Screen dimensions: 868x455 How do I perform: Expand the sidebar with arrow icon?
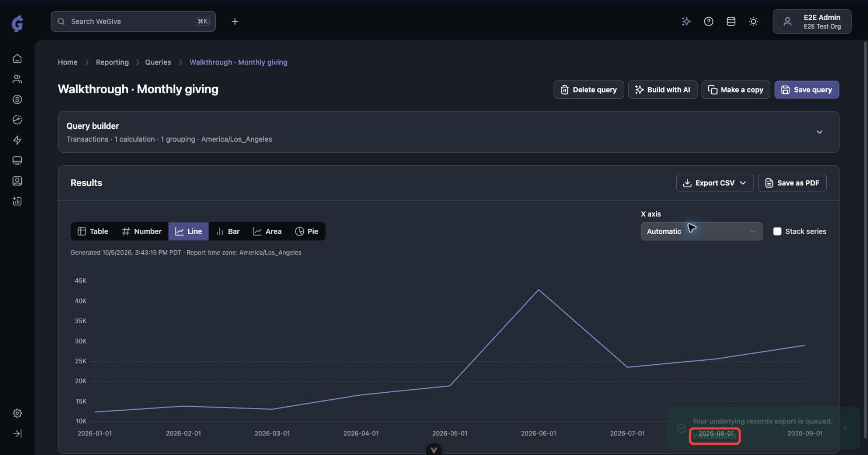(x=17, y=434)
